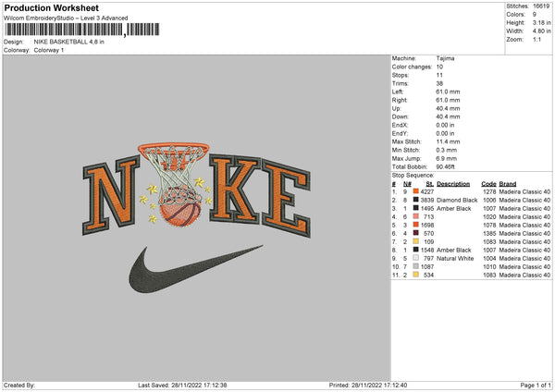Click the Machine value Tajima
This screenshot has height=392, width=555.
tap(445, 58)
